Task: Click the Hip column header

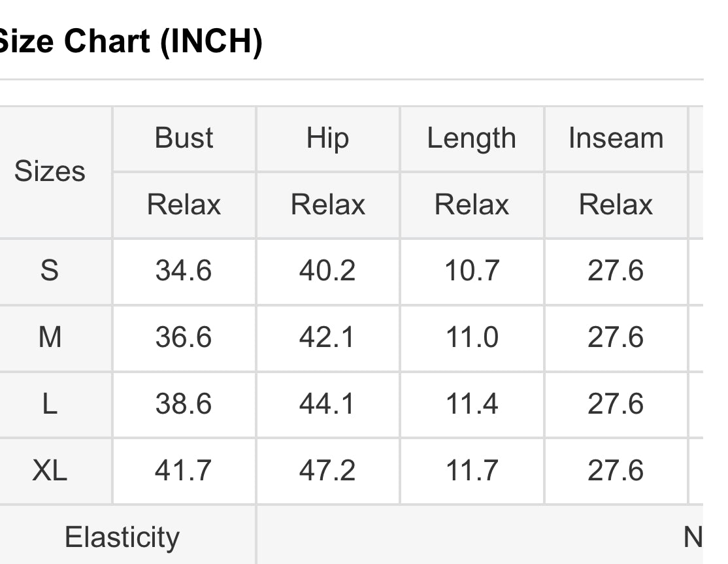Action: pos(327,139)
